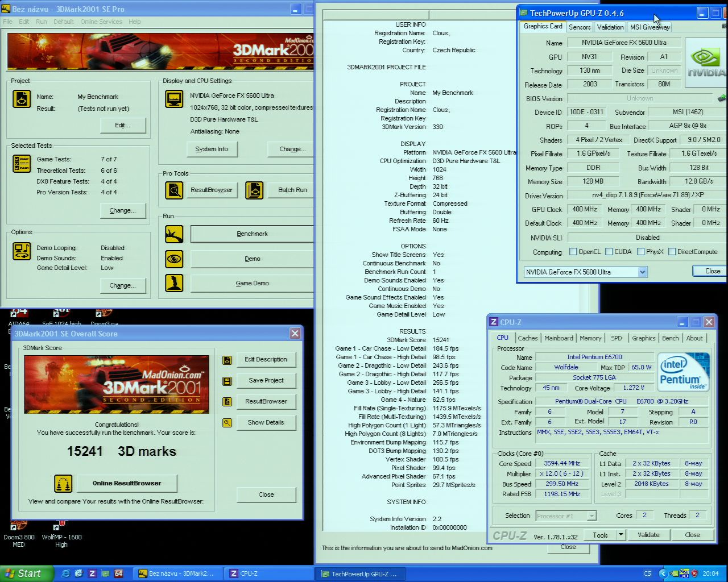Screen dimensions: 728x582
Task: Click the Core Speed value field in CPU-Z
Action: (562, 463)
